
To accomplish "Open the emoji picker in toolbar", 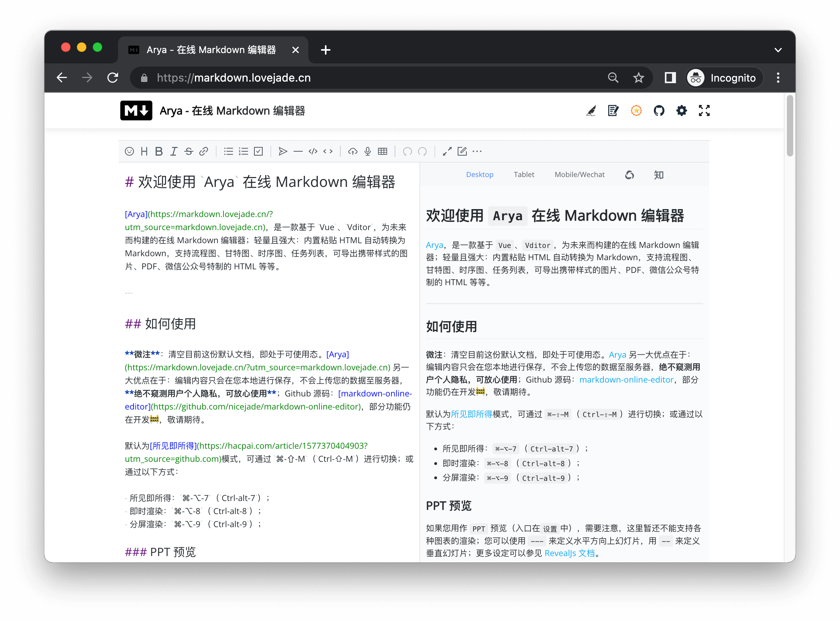I will pyautogui.click(x=129, y=151).
